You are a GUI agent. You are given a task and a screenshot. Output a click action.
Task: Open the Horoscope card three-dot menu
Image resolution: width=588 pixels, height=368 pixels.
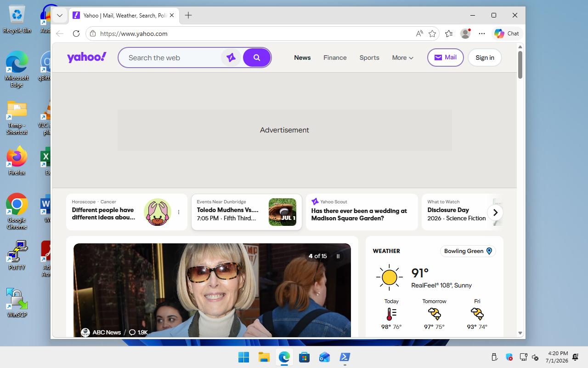[179, 212]
